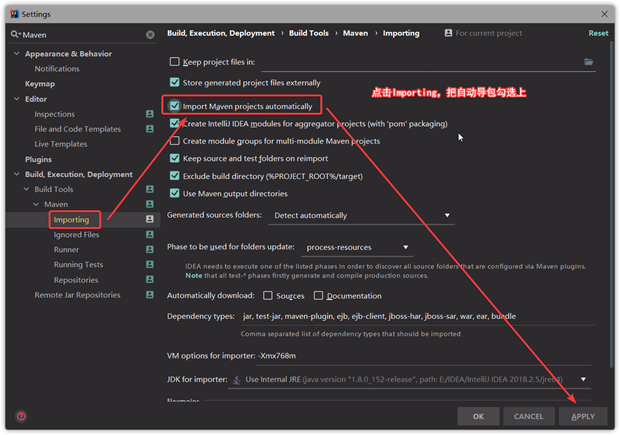The height and width of the screenshot is (435, 620).
Task: Open the Plugins settings page
Action: tap(38, 159)
